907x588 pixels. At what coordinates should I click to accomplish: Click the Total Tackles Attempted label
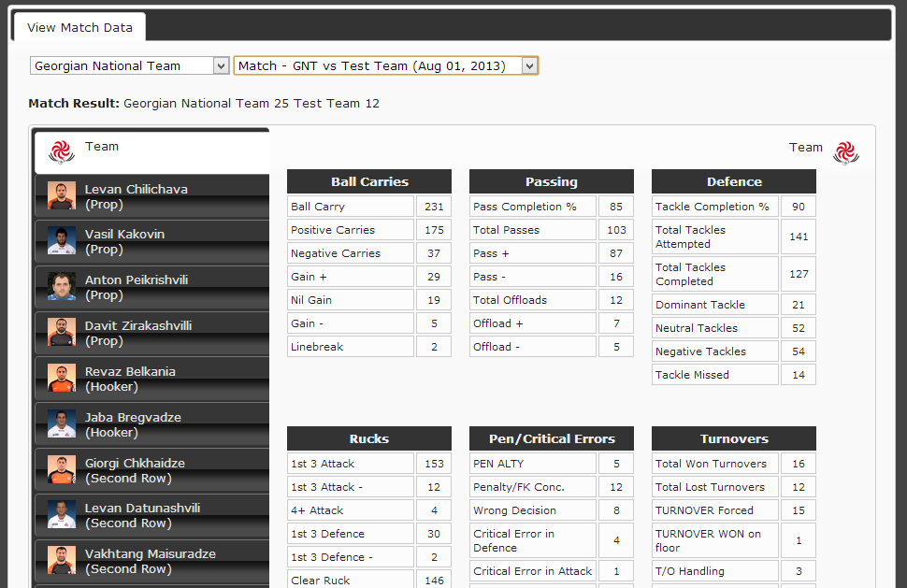point(690,237)
